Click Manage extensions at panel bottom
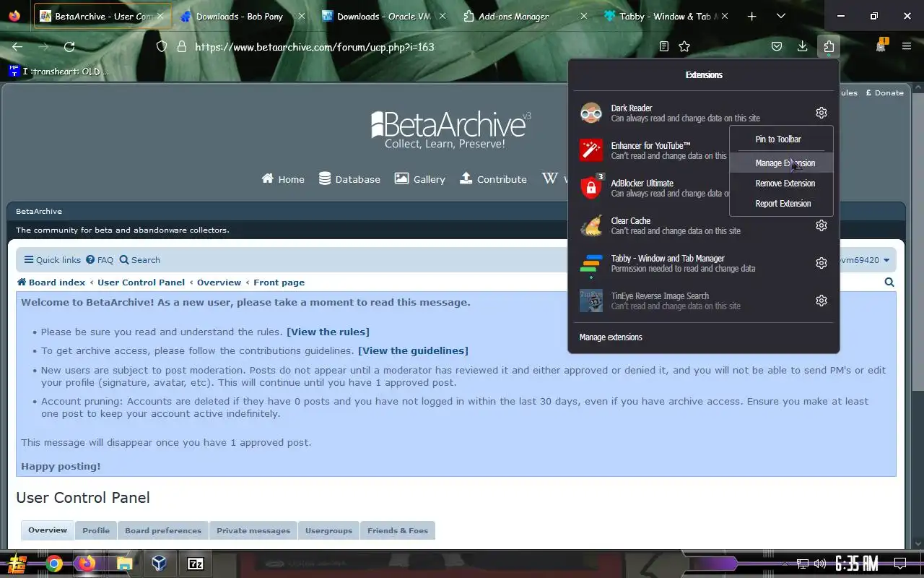 point(611,337)
